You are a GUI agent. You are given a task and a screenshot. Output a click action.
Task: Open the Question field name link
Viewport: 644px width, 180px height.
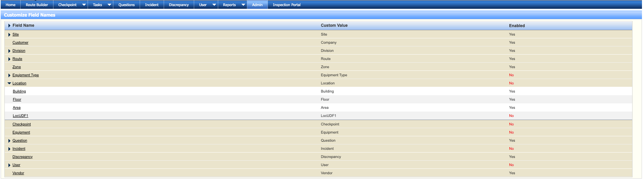[20, 141]
